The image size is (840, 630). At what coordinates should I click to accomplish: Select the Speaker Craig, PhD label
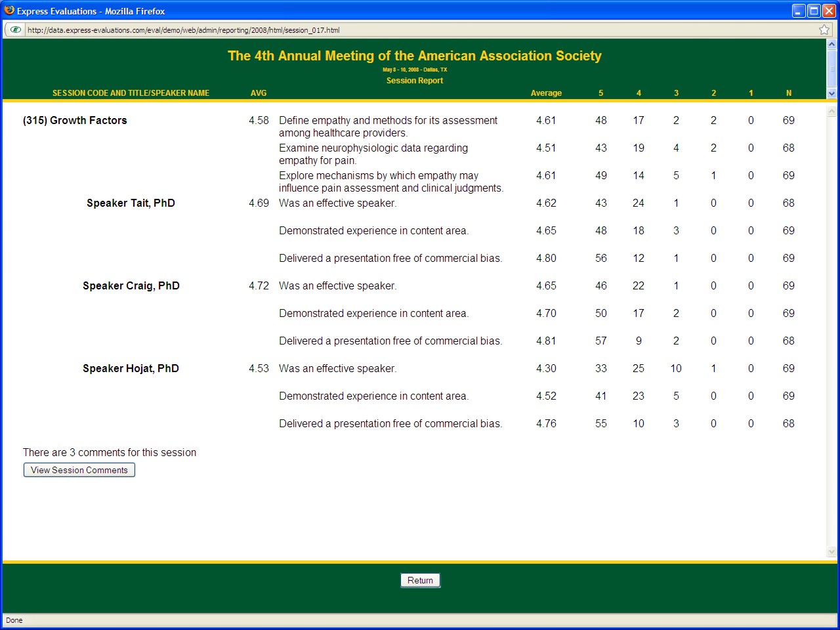pyautogui.click(x=131, y=285)
